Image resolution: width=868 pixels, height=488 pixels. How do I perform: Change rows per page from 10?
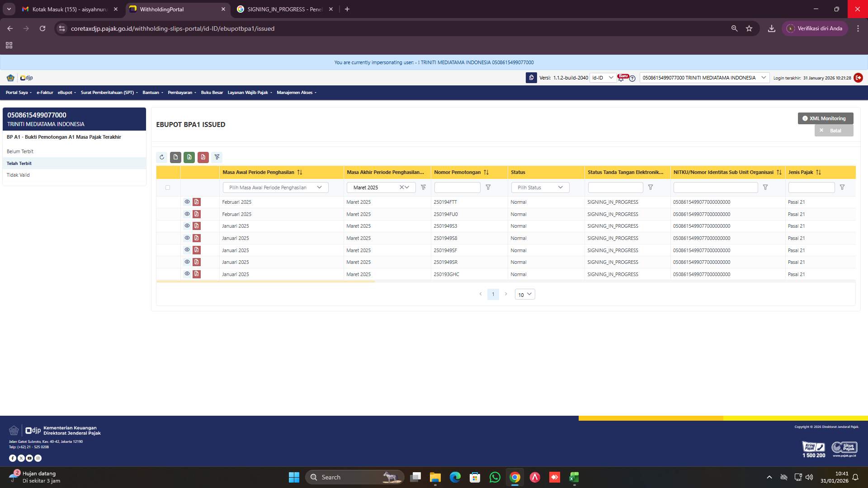click(524, 294)
